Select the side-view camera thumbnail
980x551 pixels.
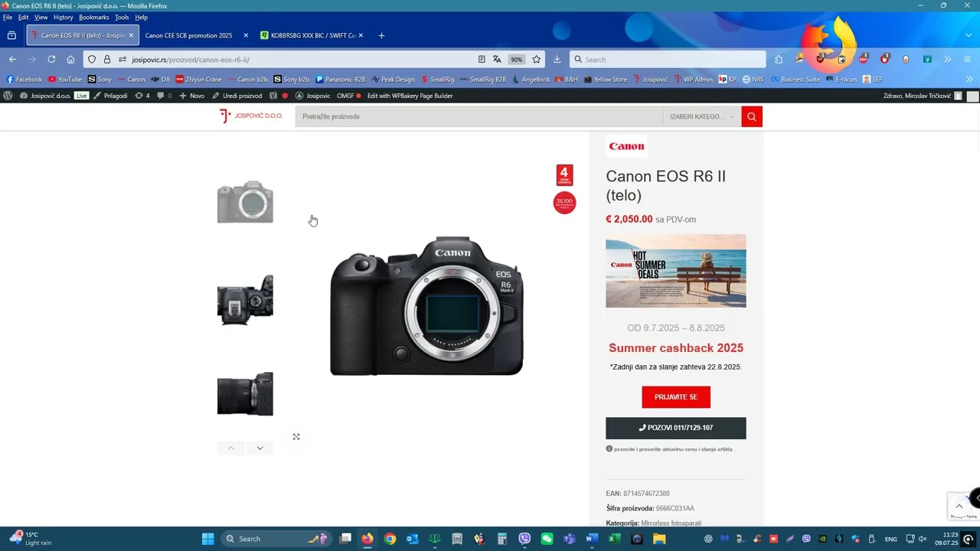pyautogui.click(x=245, y=394)
